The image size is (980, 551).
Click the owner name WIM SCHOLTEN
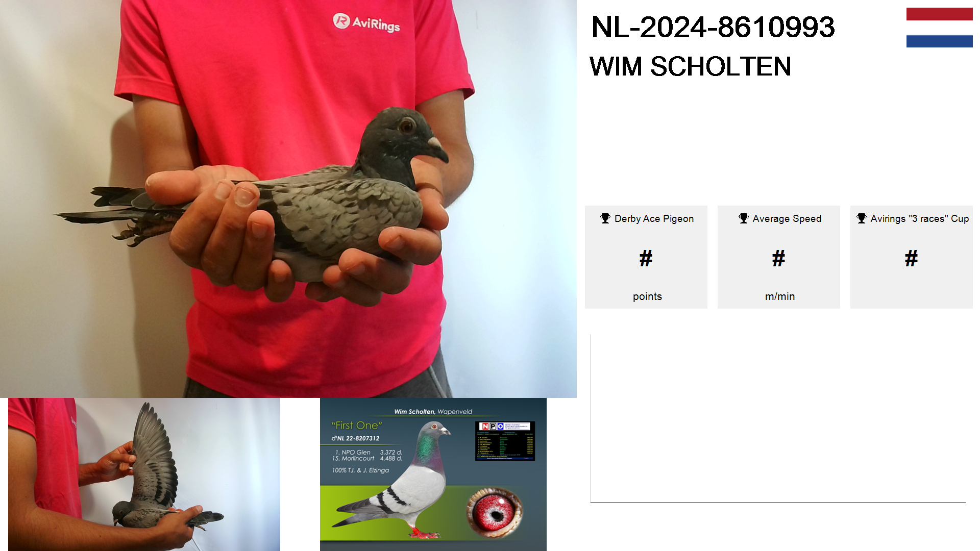point(691,66)
